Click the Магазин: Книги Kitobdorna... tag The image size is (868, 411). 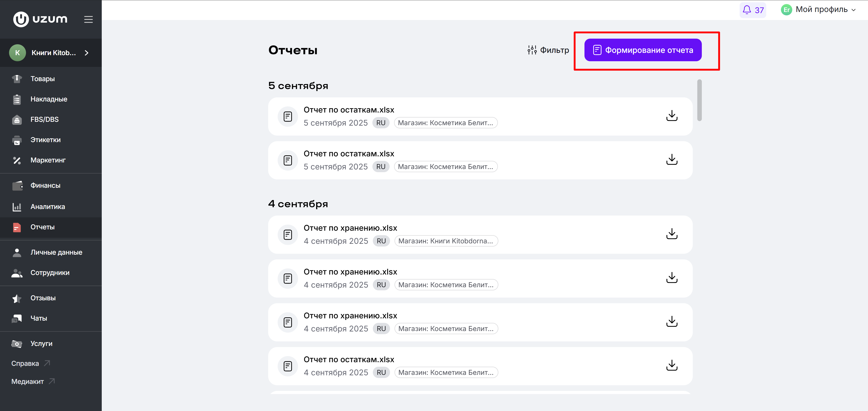tap(446, 241)
